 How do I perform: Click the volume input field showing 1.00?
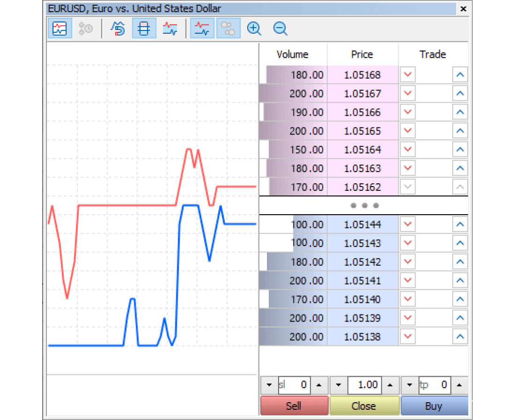[364, 385]
